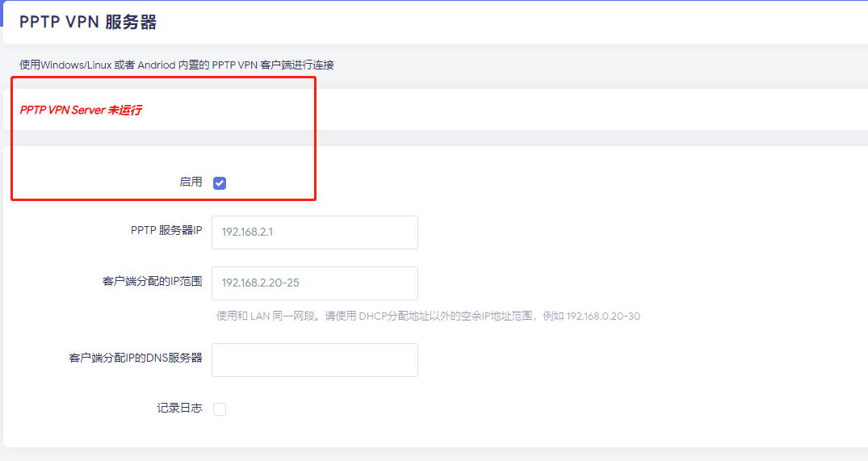This screenshot has width=868, height=461.
Task: Click the 客户端分配IP的DNS服务器 label
Action: [x=136, y=358]
